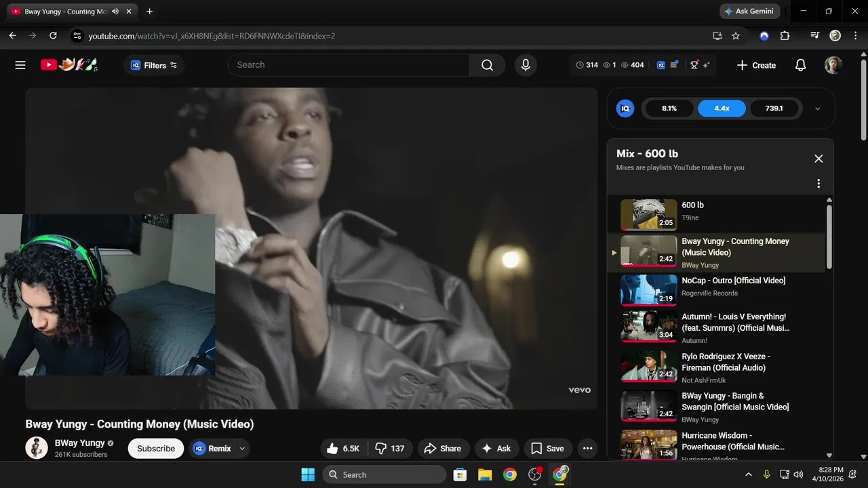The image size is (868, 488).
Task: Open Chrome profile yin-yang avatar
Action: tap(835, 36)
